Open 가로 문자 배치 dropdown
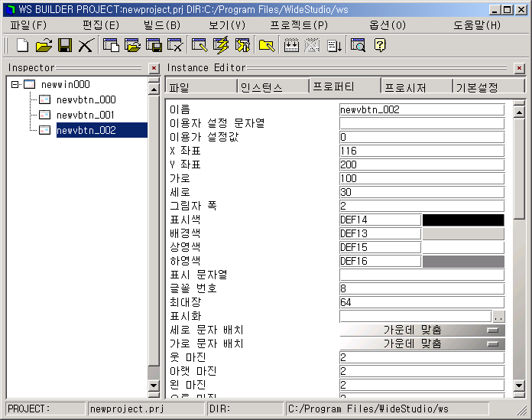This screenshot has height=420, width=532. point(422,343)
